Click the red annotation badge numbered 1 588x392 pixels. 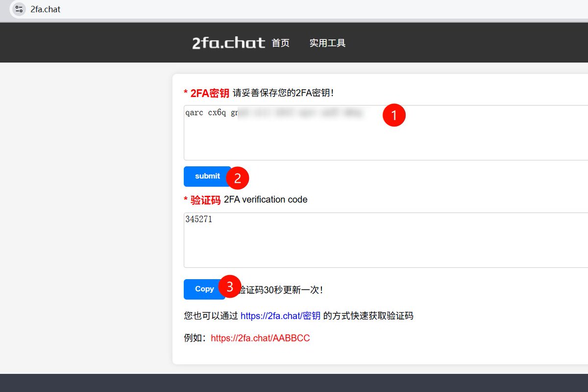point(394,115)
